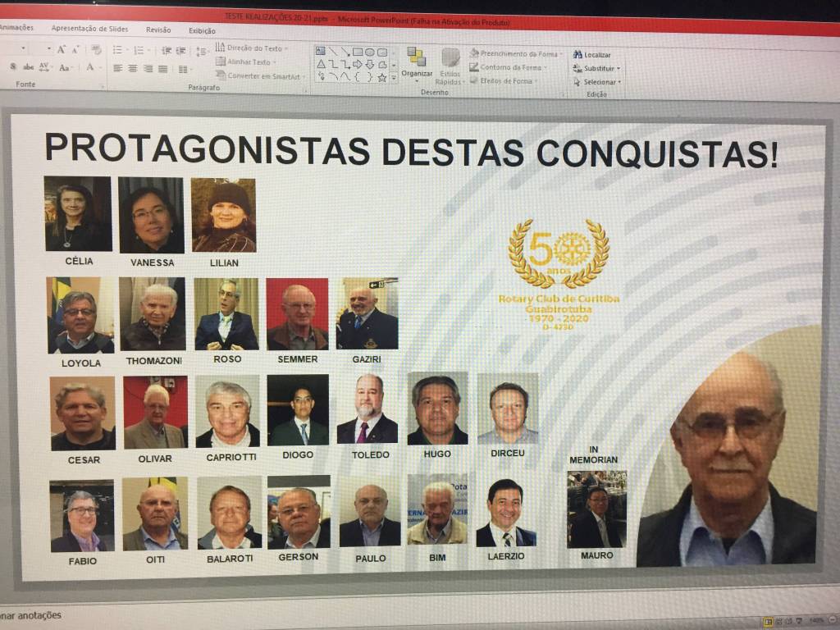This screenshot has width=840, height=630.
Task: Apply bulleted list formatting
Action: point(117,50)
